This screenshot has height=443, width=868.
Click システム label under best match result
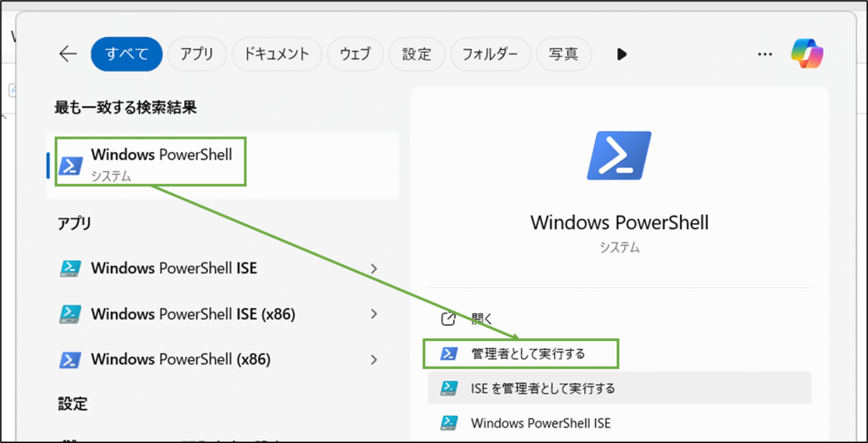(x=111, y=176)
